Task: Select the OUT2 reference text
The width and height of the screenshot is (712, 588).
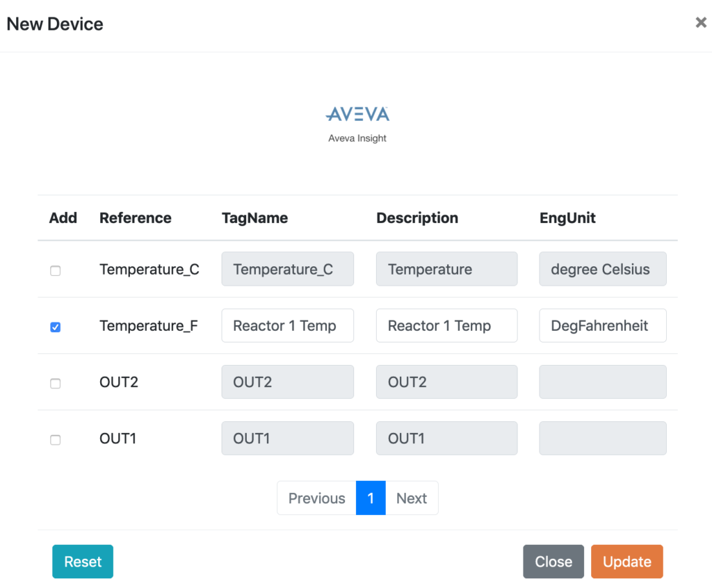Action: 118,382
